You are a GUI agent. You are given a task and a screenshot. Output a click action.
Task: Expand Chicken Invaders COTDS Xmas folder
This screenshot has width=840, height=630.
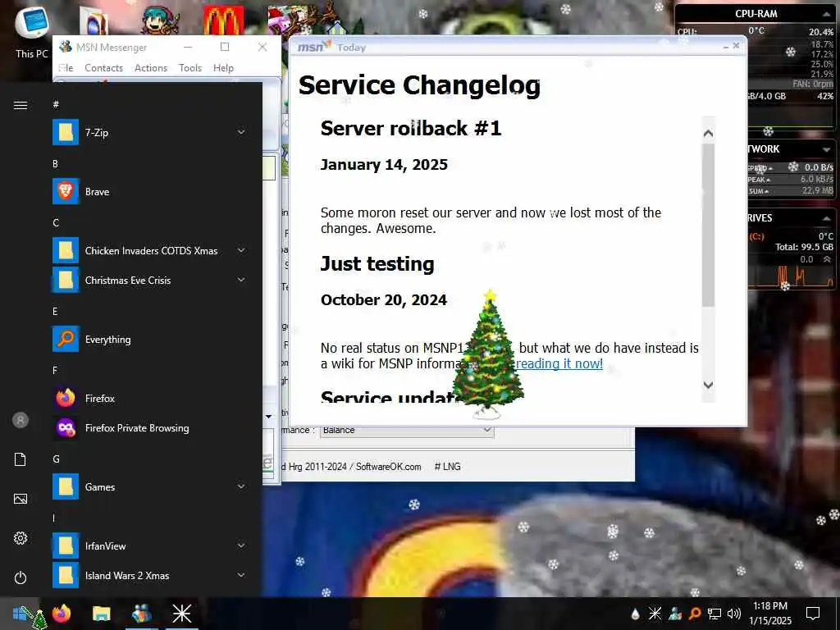click(241, 250)
